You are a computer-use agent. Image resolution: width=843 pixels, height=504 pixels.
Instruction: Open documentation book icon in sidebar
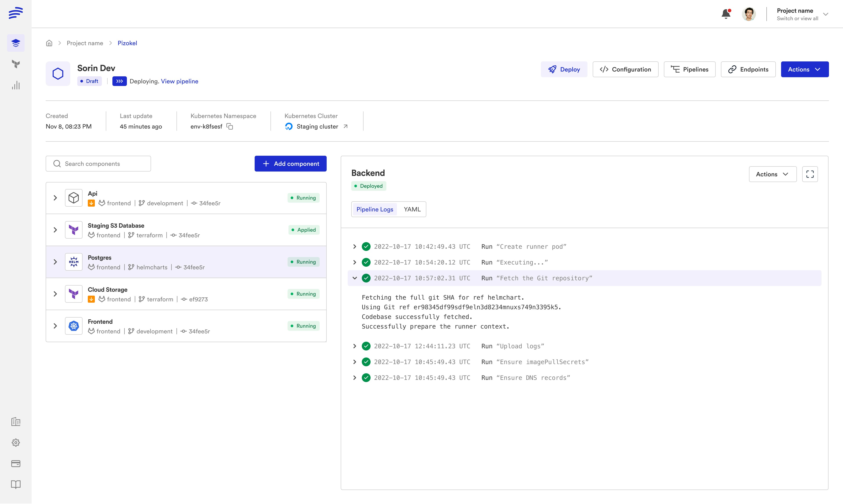pyautogui.click(x=16, y=484)
